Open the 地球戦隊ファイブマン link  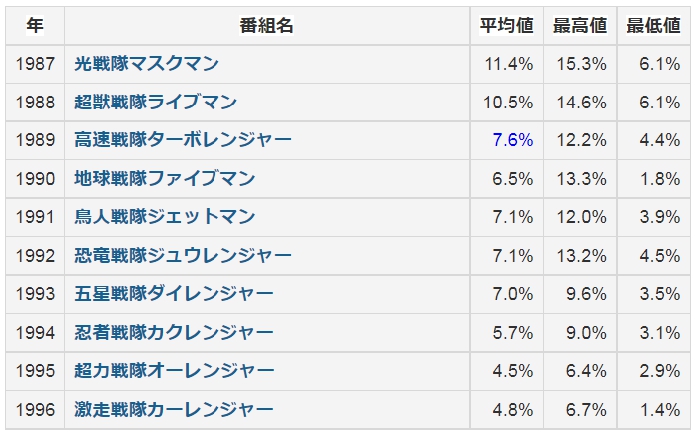pos(165,179)
